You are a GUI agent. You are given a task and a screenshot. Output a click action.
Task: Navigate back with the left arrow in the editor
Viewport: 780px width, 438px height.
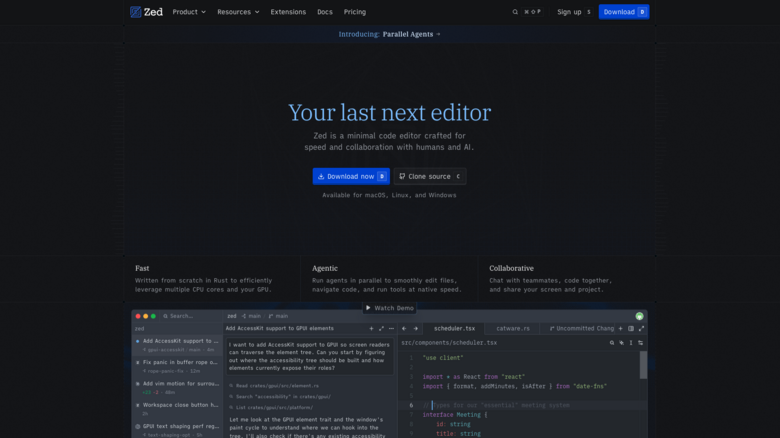pos(404,328)
